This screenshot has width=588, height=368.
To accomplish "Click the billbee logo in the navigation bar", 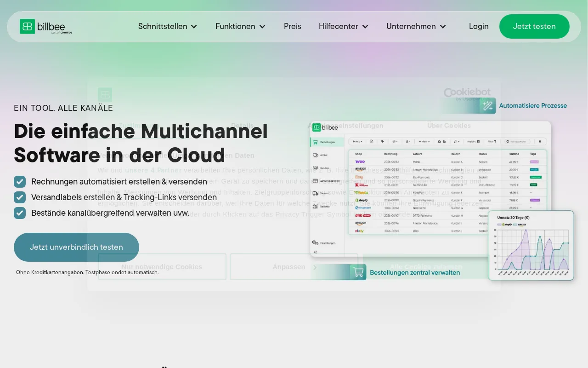I will [x=46, y=27].
